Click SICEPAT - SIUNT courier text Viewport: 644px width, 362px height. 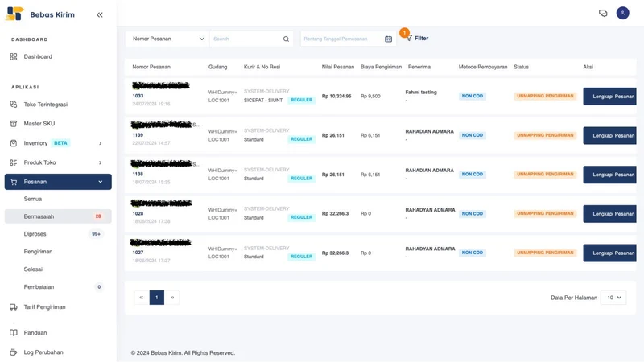point(263,100)
